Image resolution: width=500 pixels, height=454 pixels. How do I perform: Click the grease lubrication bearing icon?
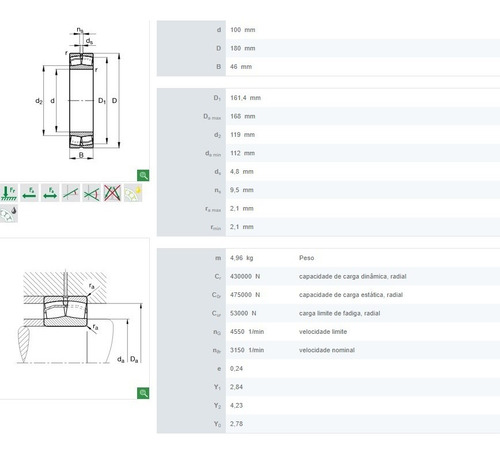(133, 193)
